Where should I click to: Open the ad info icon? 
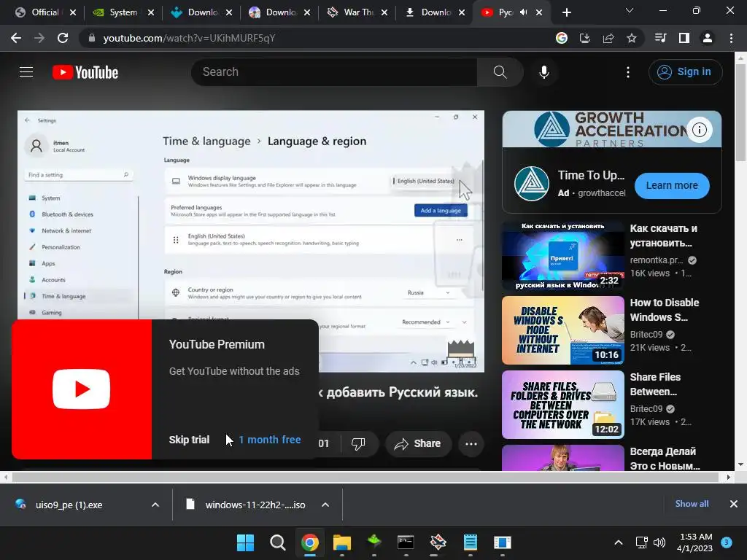(x=699, y=130)
